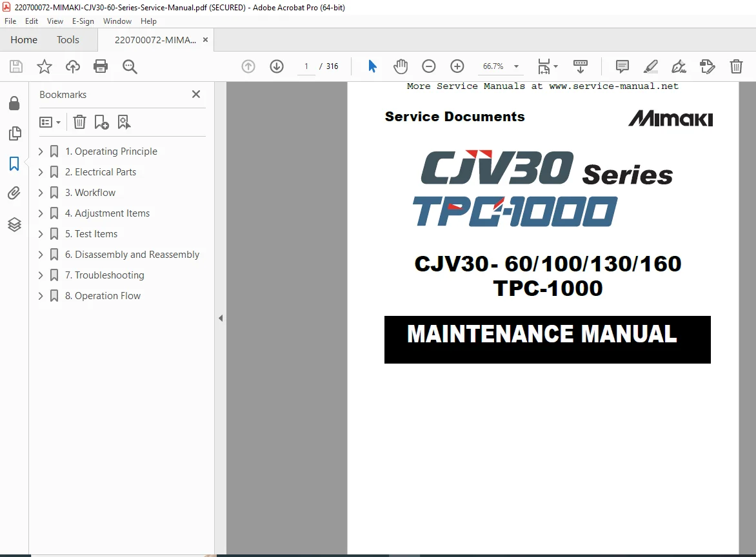Click the www.service-manual.net link text

pyautogui.click(x=614, y=86)
